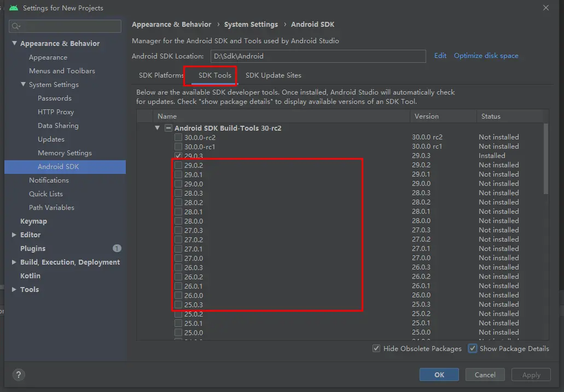Screen dimensions: 564x392
Task: Open Kotlin settings
Action: (30, 276)
